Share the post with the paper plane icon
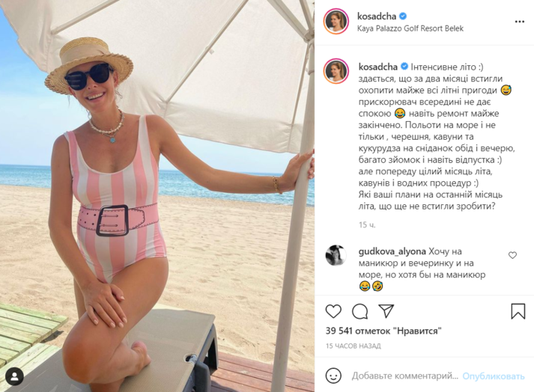Viewport: 534px width, 392px height. [x=386, y=311]
